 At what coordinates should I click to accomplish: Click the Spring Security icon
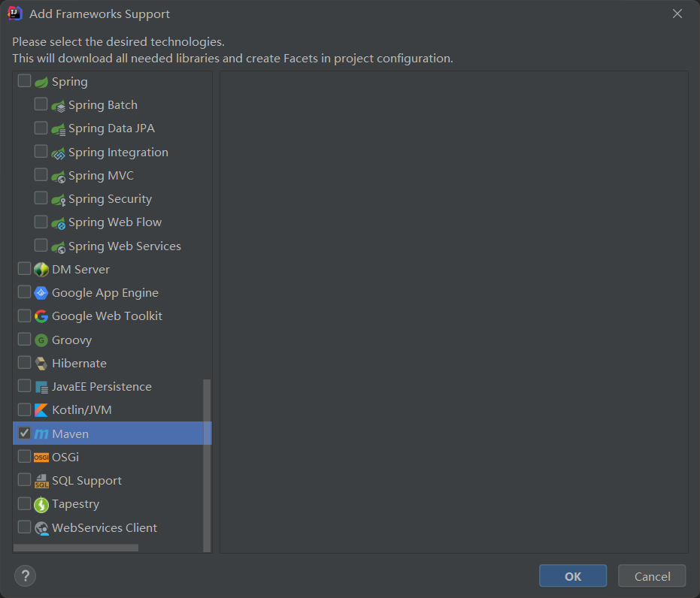pos(58,200)
